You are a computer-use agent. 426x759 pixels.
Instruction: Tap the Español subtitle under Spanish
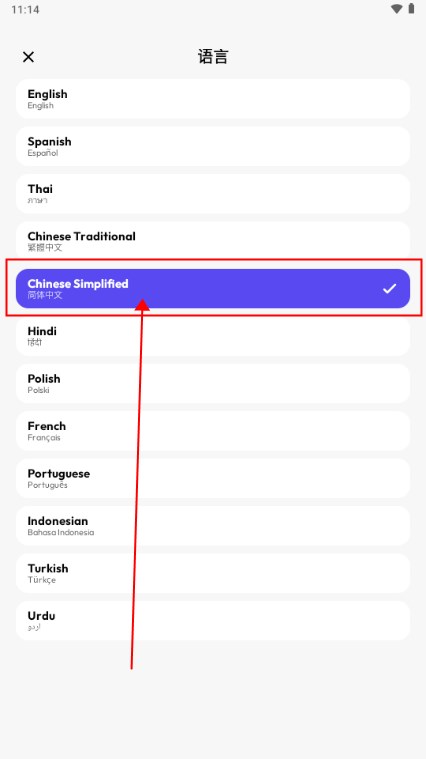click(x=43, y=153)
